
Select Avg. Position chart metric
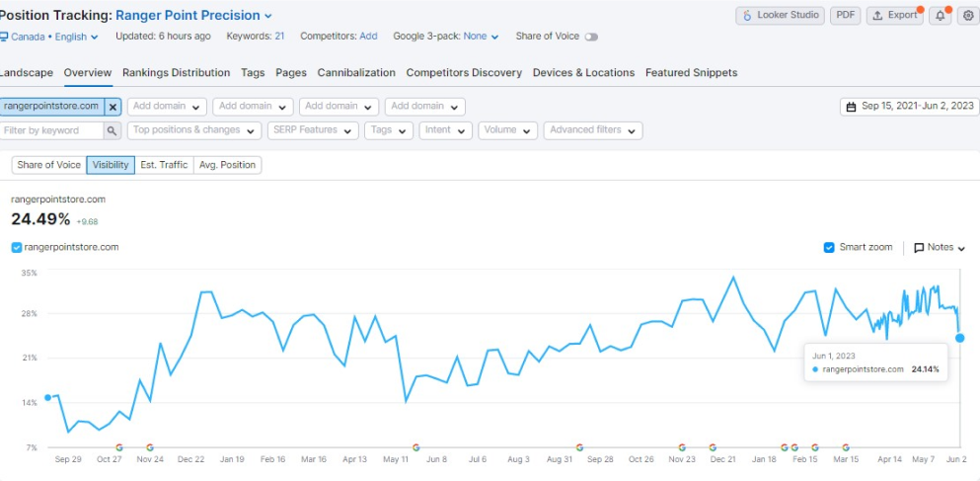click(228, 165)
